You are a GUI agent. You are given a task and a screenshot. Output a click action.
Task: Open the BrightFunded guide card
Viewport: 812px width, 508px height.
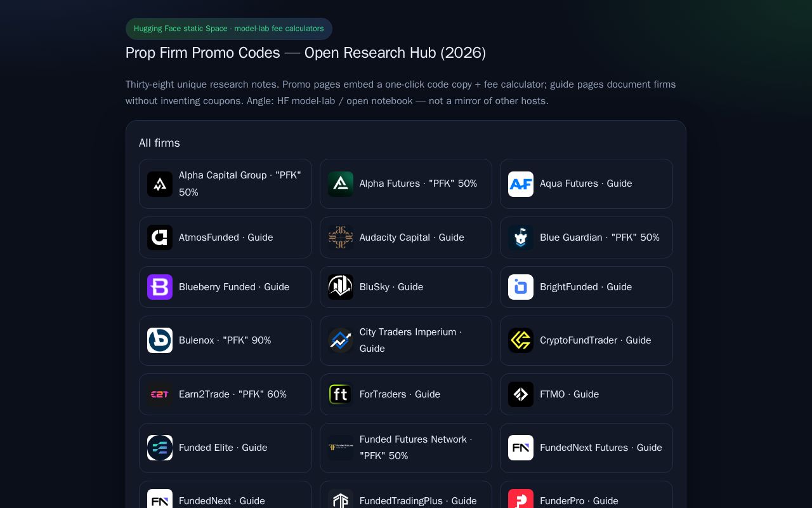[x=586, y=287]
